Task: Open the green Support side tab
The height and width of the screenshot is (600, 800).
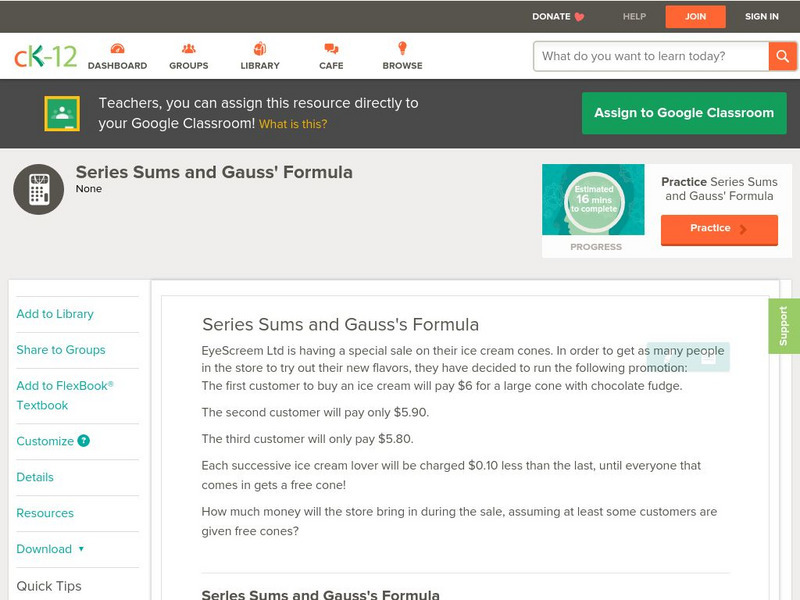Action: (784, 326)
